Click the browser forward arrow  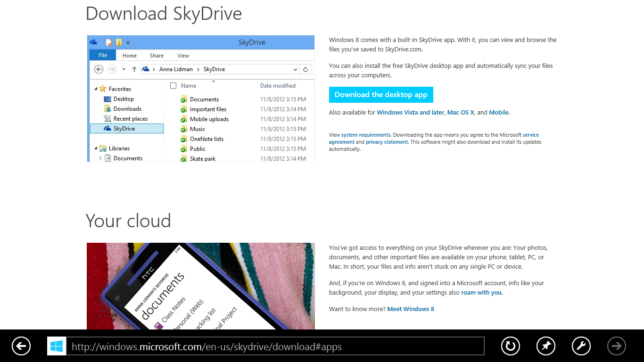pyautogui.click(x=617, y=346)
